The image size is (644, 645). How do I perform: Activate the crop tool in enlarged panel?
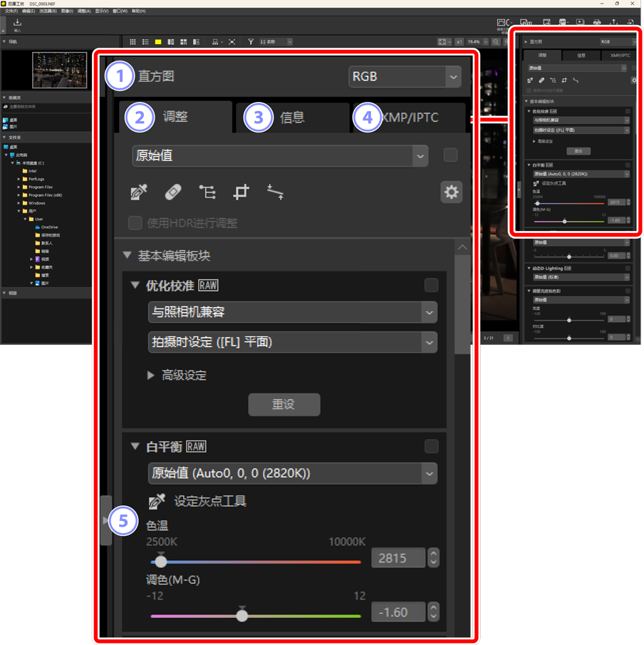[241, 192]
